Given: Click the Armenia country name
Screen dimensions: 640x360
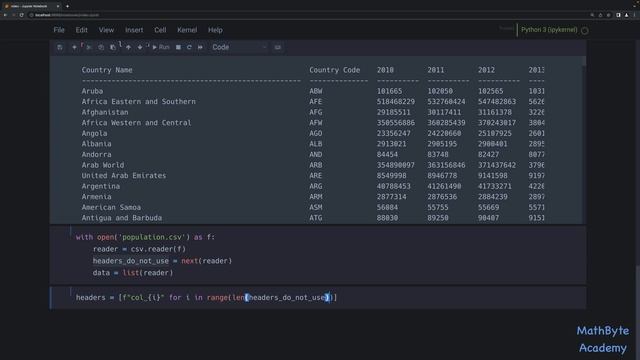Looking at the screenshot, I should 96,197.
